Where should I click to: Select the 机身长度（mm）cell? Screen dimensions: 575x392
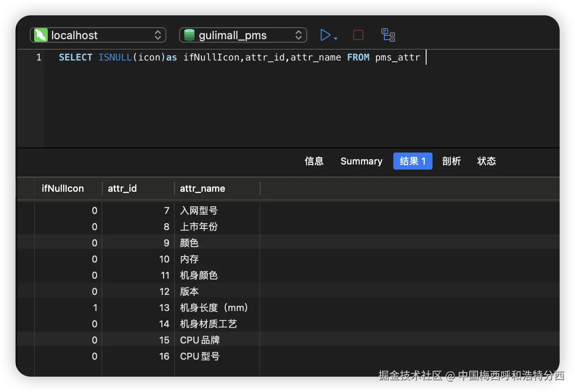[217, 308]
